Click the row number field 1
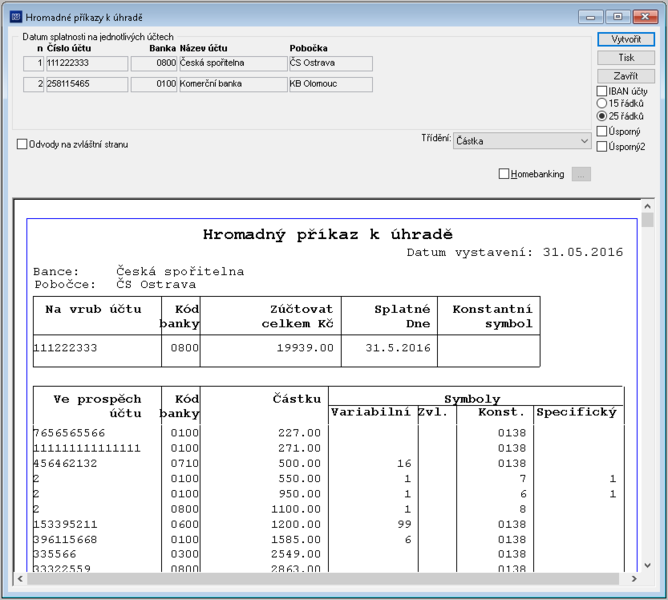668x600 pixels. click(x=34, y=63)
